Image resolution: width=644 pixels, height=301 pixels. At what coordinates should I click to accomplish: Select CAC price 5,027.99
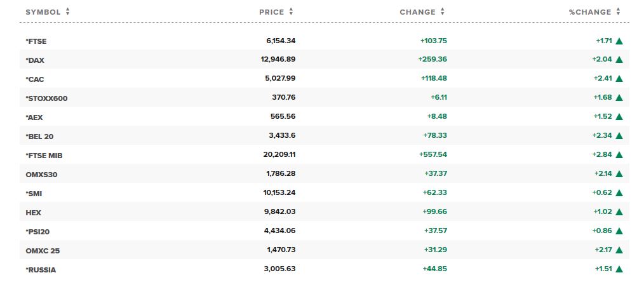281,78
